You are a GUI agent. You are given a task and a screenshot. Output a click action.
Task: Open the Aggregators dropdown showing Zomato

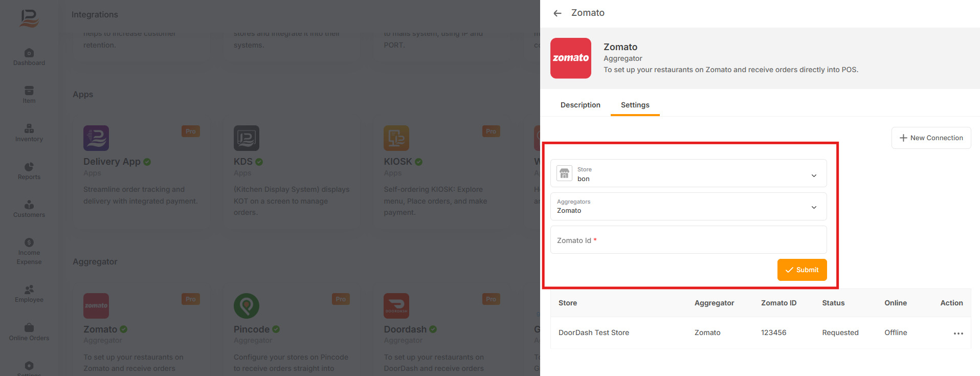point(688,207)
